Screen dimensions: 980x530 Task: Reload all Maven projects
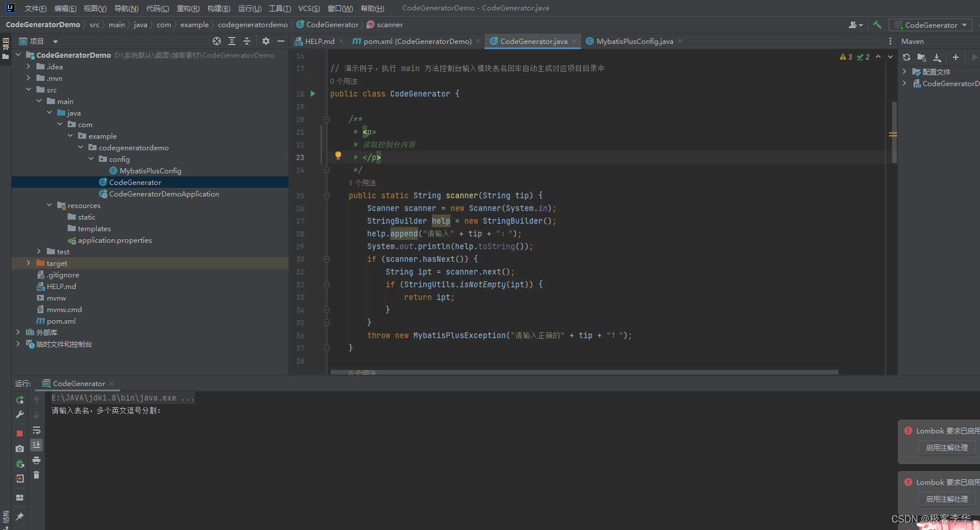907,57
